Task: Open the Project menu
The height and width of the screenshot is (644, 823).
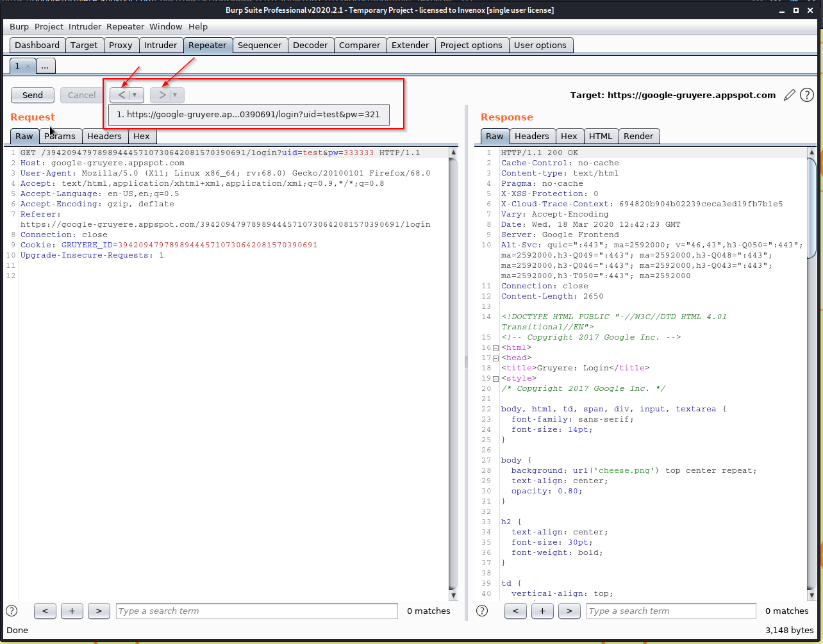Action: pyautogui.click(x=49, y=26)
